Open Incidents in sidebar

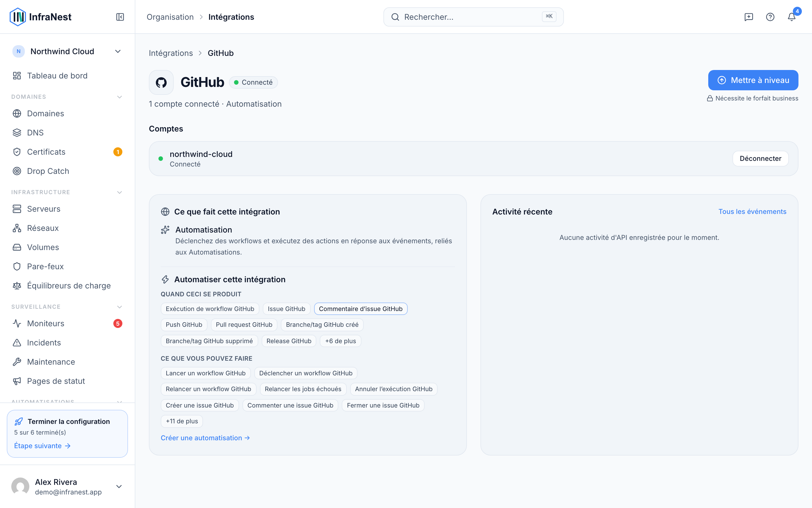click(x=67, y=343)
